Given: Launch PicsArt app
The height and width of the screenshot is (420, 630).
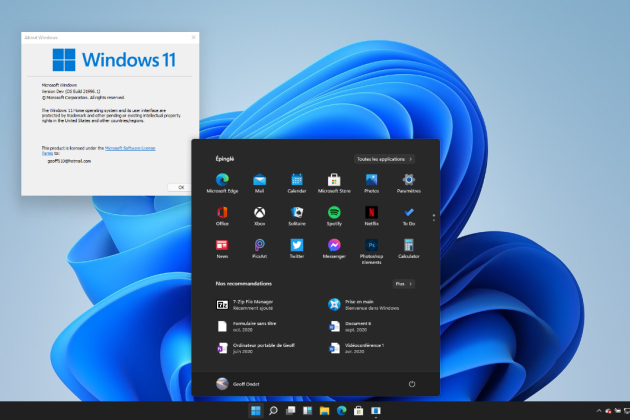Looking at the screenshot, I should click(260, 248).
